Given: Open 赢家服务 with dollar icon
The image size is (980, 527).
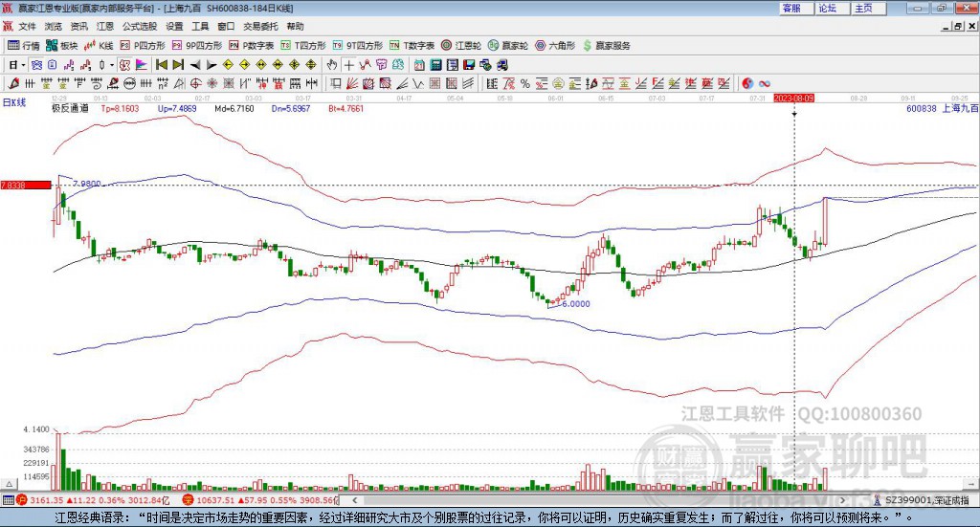Looking at the screenshot, I should pyautogui.click(x=606, y=46).
